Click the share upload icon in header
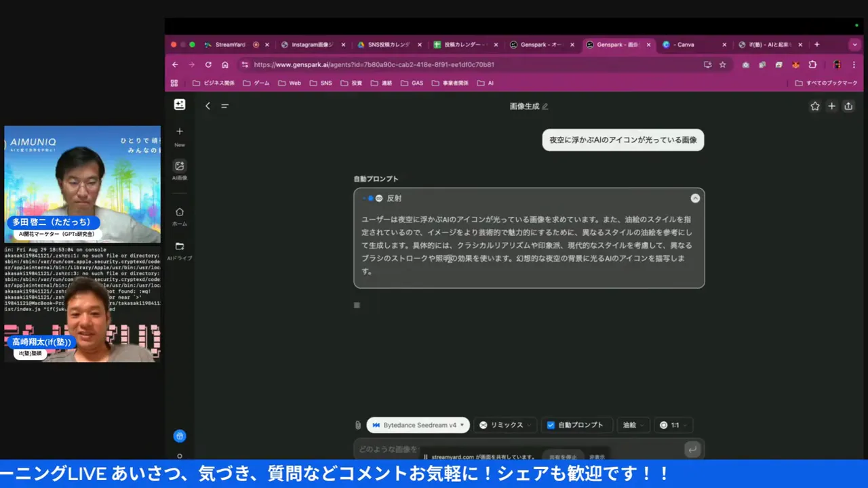 (x=848, y=106)
